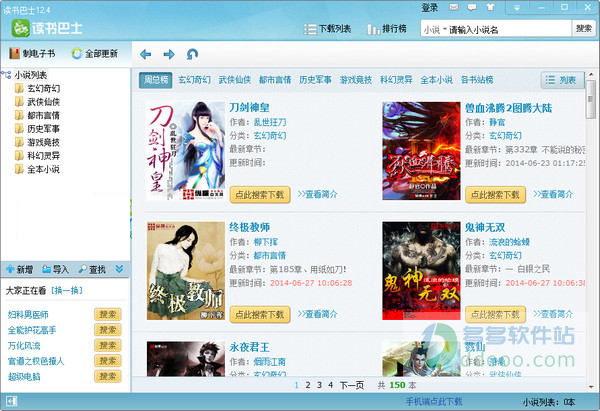This screenshot has height=411, width=600.
Task: Click 登录 to log in
Action: tap(430, 7)
